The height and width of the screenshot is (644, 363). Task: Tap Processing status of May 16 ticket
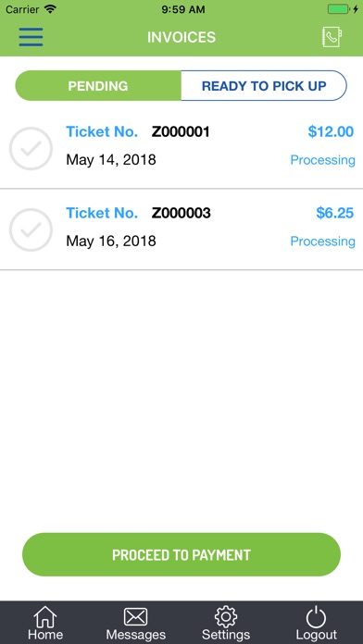point(322,241)
